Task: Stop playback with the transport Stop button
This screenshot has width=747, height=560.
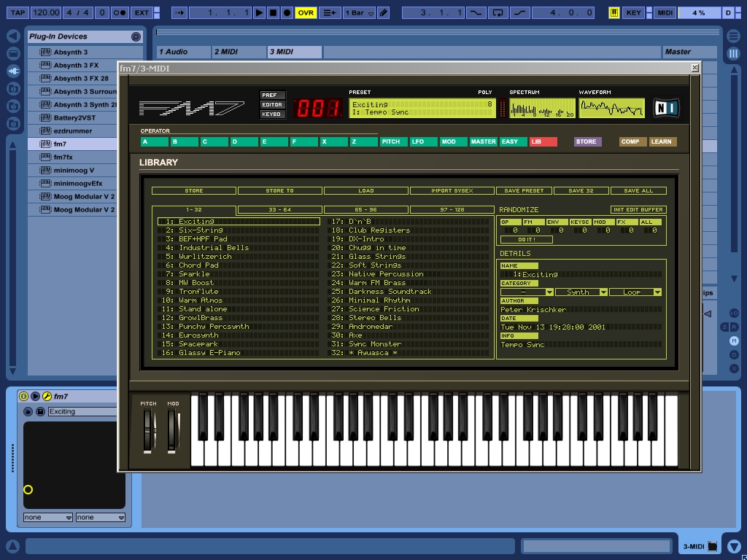Action: pyautogui.click(x=273, y=13)
